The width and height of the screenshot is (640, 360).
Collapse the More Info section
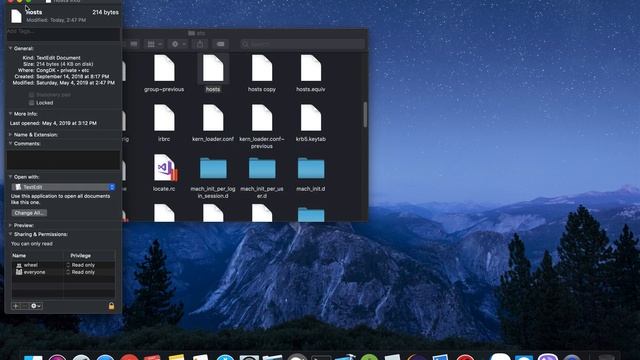pyautogui.click(x=10, y=113)
